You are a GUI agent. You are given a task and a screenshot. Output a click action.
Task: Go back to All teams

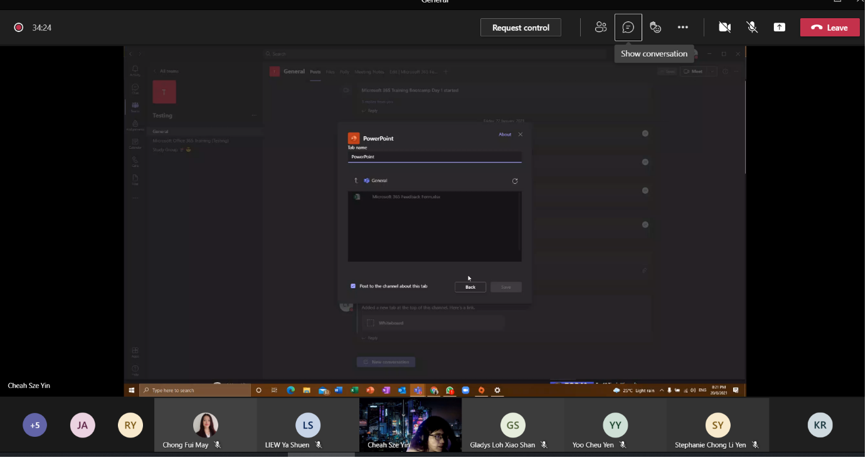[x=166, y=71]
